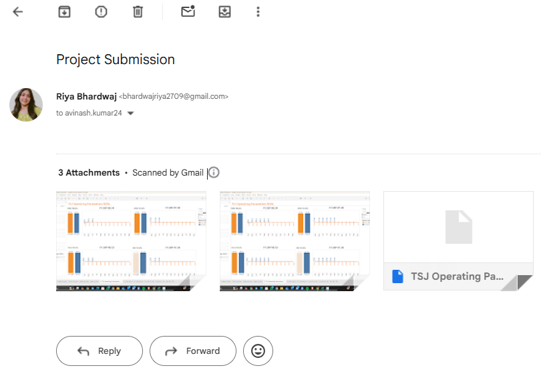Image resolution: width=541 pixels, height=392 pixels.
Task: Click the Reply button
Action: pyautogui.click(x=100, y=351)
